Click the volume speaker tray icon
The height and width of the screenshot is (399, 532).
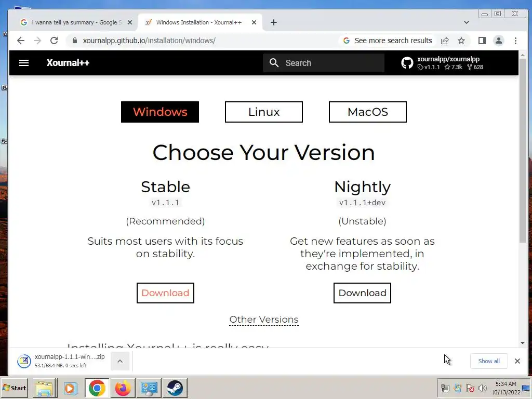coord(482,388)
